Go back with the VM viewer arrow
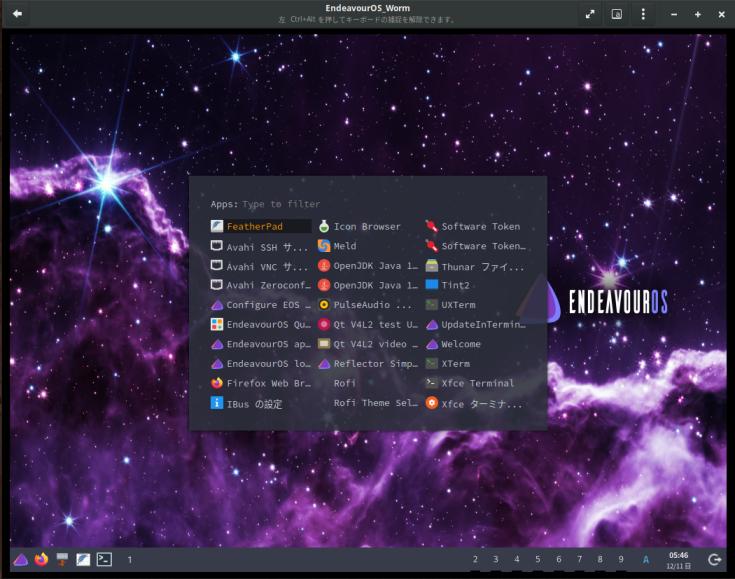The height and width of the screenshot is (579, 735). coord(17,14)
